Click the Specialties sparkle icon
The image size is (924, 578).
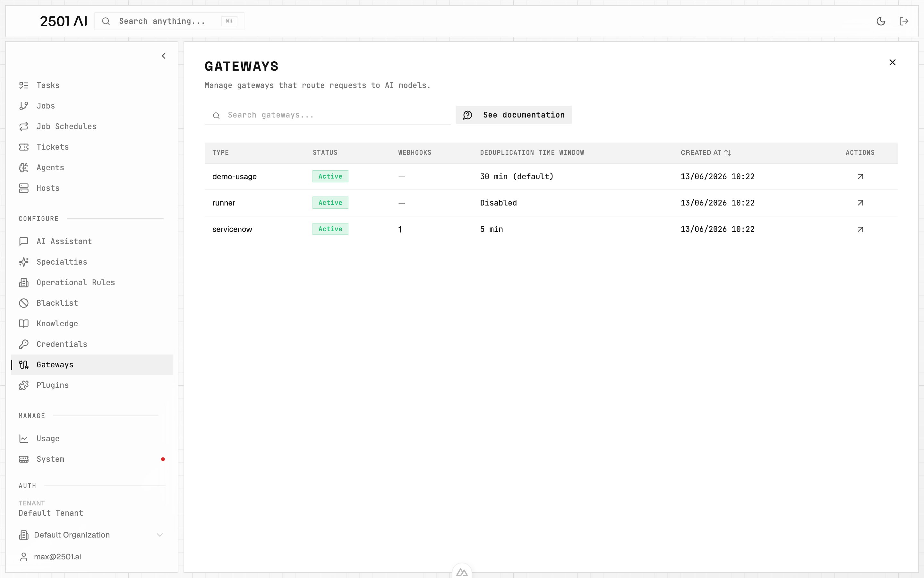(x=24, y=262)
